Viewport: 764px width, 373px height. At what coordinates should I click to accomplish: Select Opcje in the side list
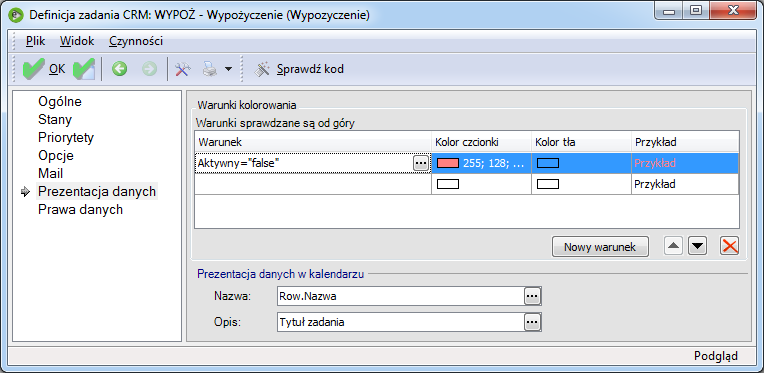coord(56,156)
